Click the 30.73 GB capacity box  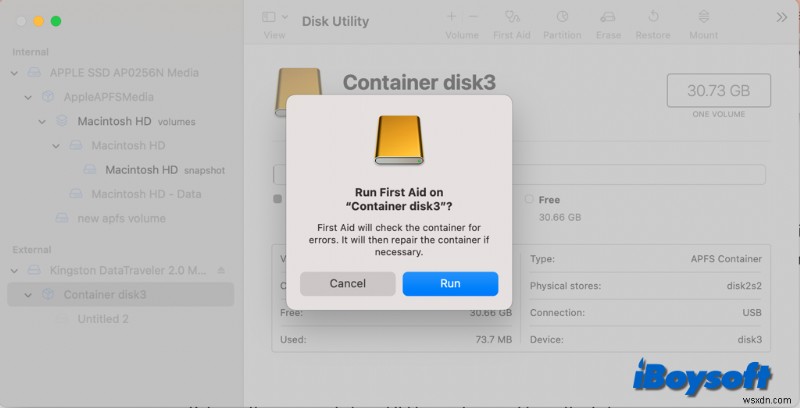[x=718, y=90]
